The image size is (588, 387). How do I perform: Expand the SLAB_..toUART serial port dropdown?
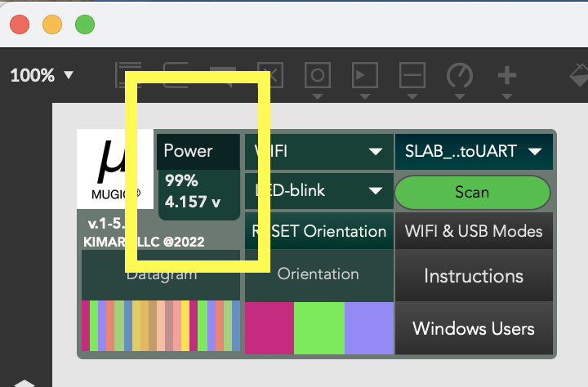coord(473,151)
